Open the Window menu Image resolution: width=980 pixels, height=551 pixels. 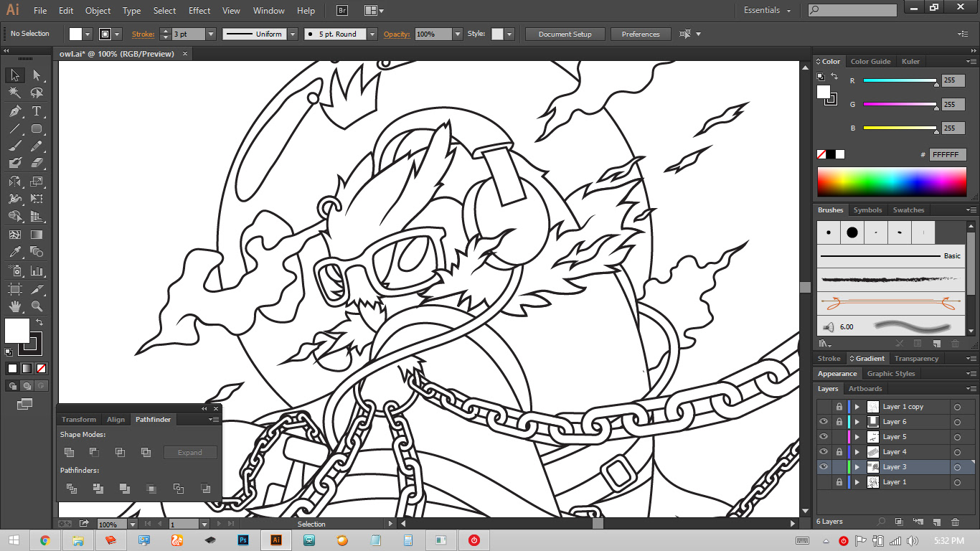pyautogui.click(x=269, y=11)
